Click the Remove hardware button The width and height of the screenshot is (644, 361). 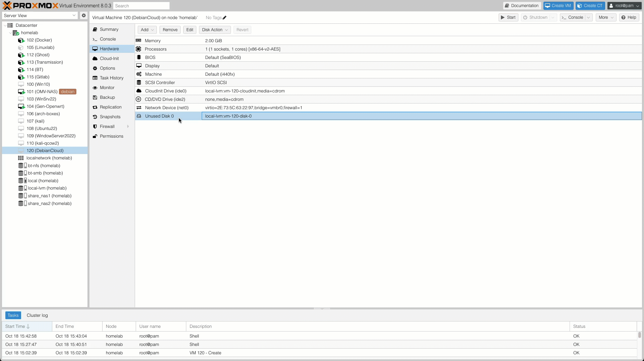[x=170, y=30]
